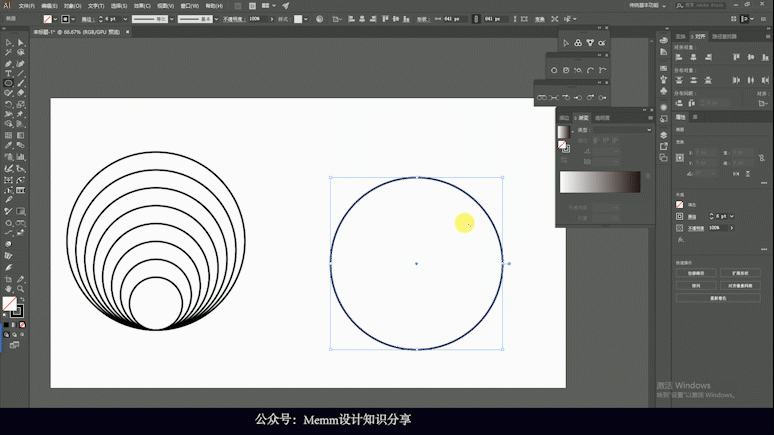The height and width of the screenshot is (435, 774).
Task: Open the 对象(O) menu
Action: 73,6
